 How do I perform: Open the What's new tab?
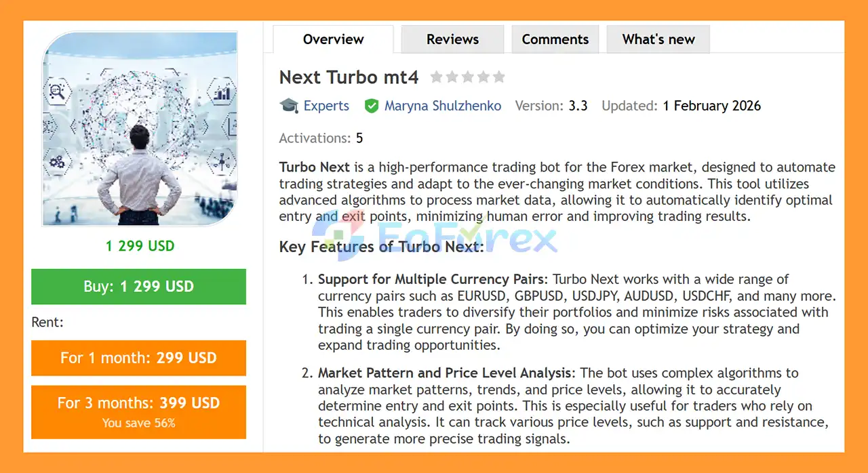(658, 39)
